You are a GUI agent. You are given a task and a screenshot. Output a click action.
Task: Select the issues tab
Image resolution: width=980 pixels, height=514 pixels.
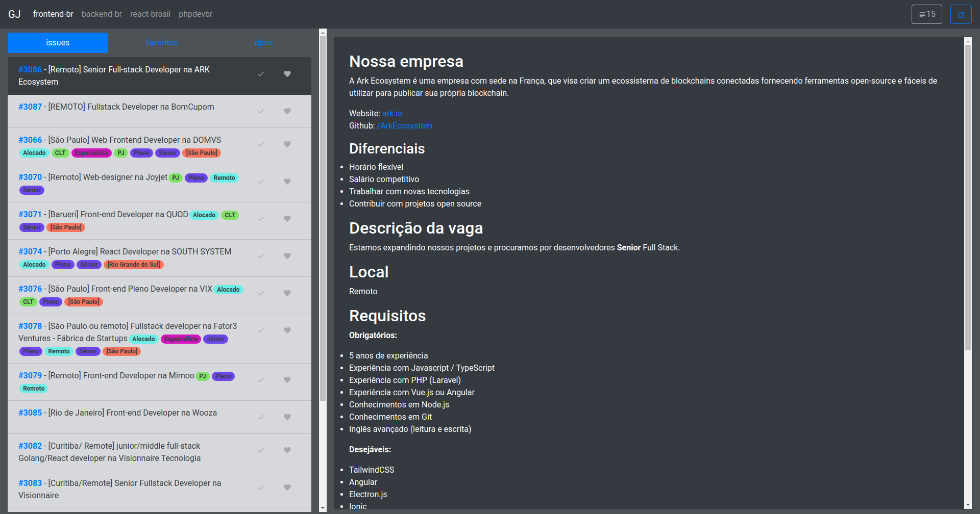[x=58, y=43]
